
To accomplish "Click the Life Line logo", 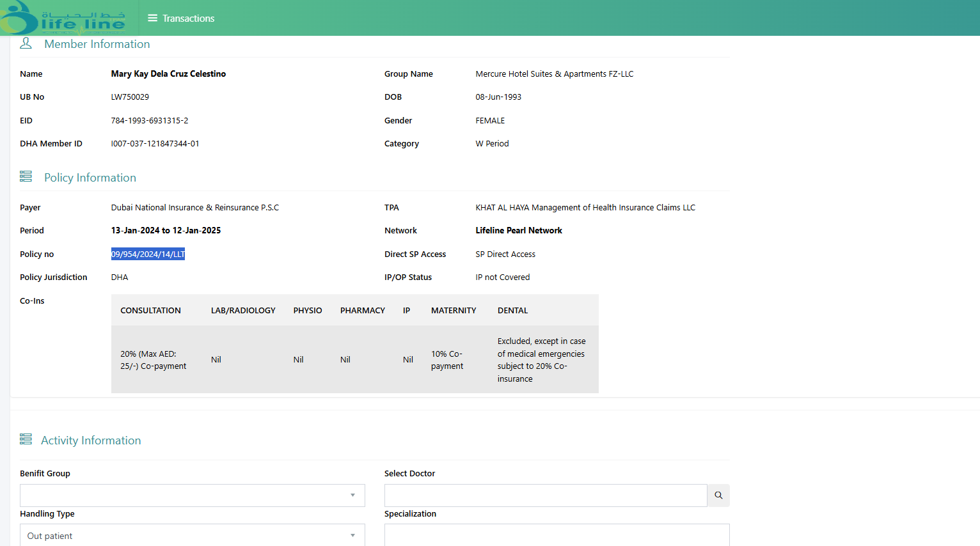I will click(64, 18).
